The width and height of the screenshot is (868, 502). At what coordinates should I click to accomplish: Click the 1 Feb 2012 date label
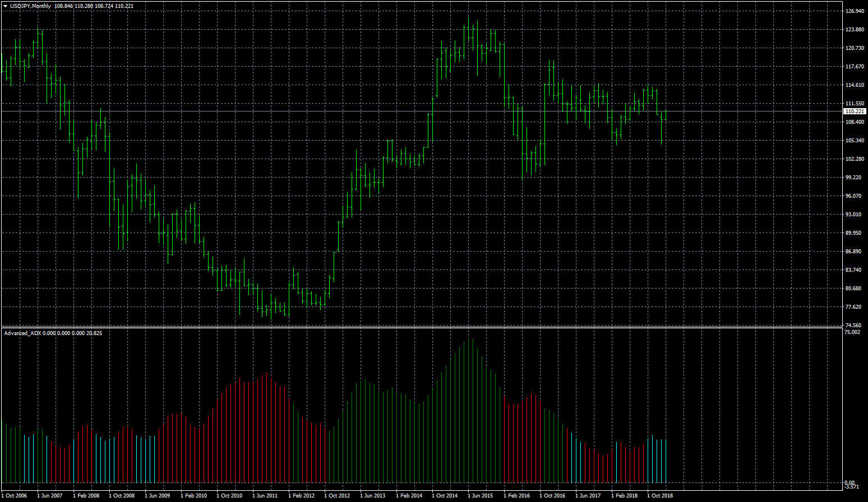tap(301, 496)
